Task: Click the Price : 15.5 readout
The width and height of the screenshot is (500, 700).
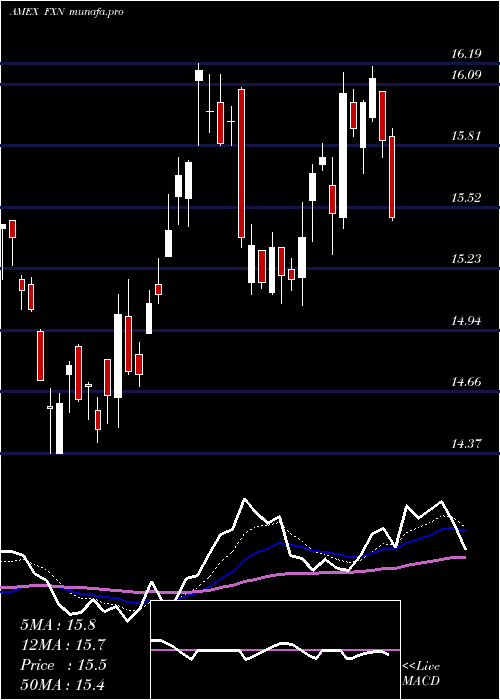Action: [x=63, y=665]
